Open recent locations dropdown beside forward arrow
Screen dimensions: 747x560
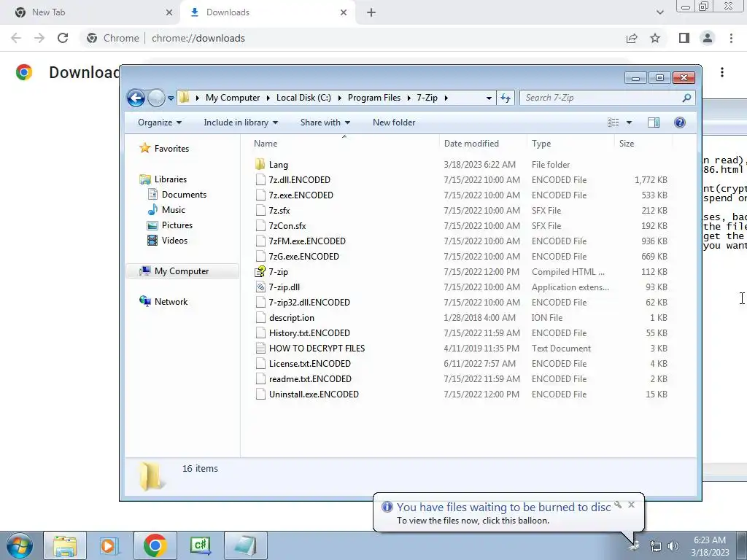pyautogui.click(x=171, y=98)
